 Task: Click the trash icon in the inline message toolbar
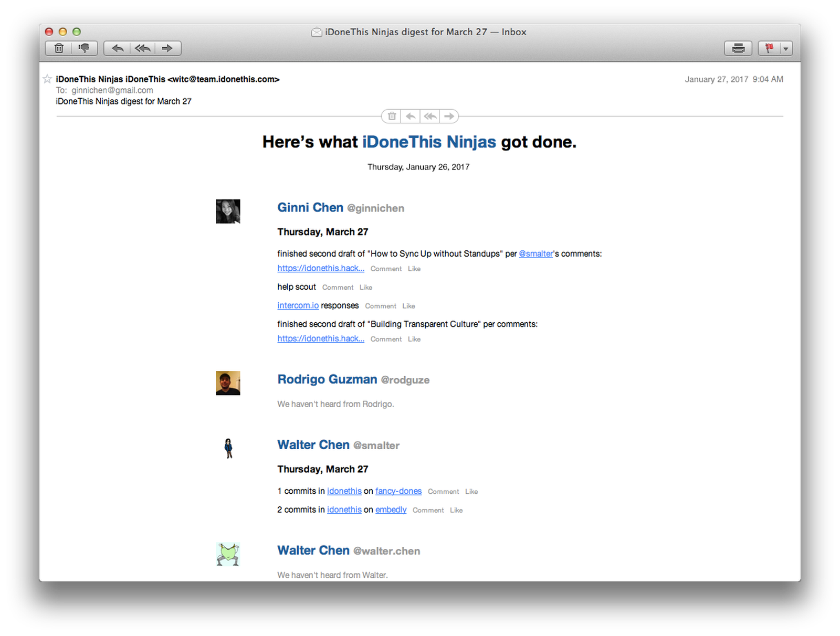click(391, 116)
